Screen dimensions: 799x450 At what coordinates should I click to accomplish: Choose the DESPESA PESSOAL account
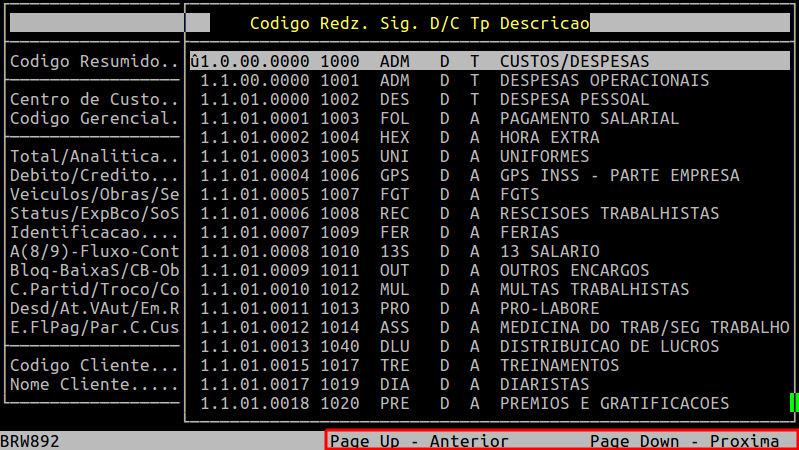click(x=488, y=99)
